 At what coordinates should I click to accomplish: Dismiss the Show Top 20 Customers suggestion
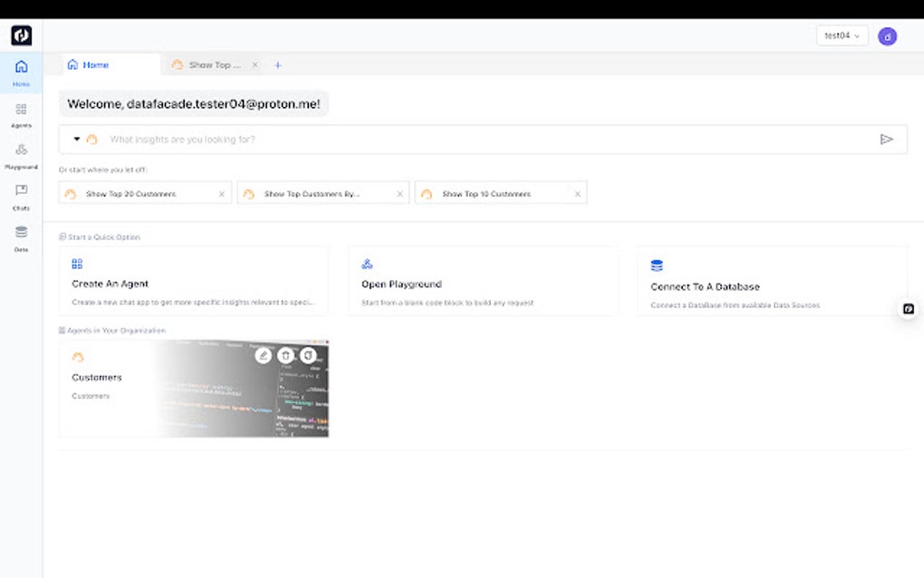coord(223,193)
